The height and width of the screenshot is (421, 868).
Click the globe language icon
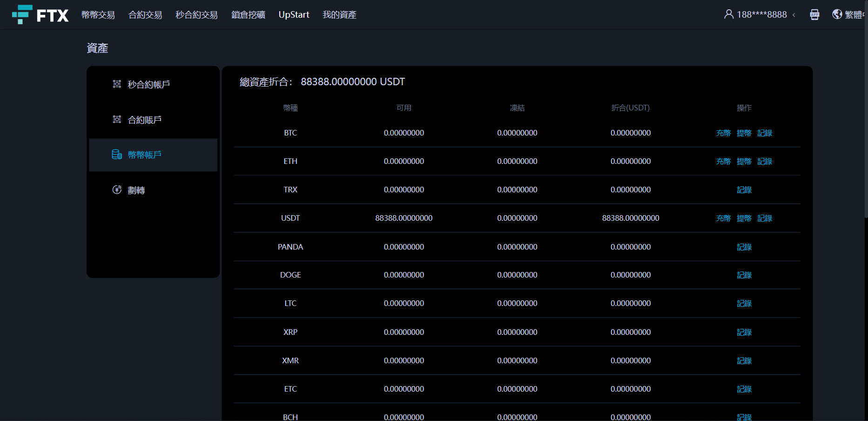tap(837, 14)
